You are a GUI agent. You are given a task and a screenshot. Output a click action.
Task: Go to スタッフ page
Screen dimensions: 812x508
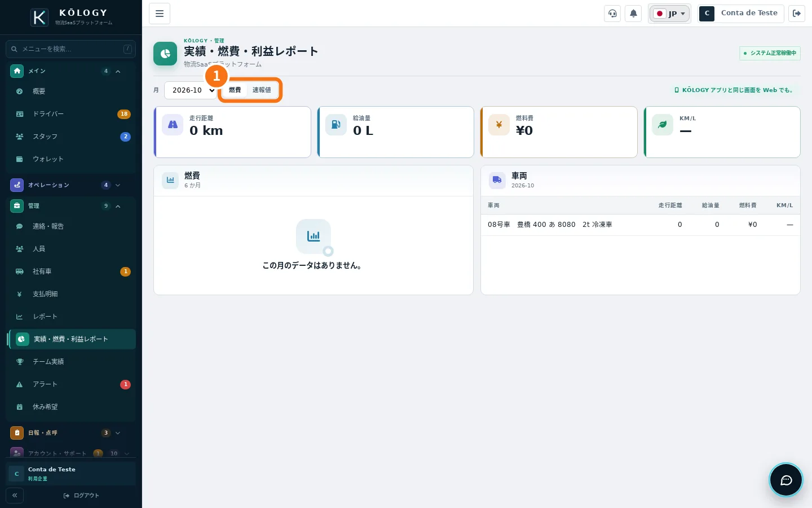71,137
